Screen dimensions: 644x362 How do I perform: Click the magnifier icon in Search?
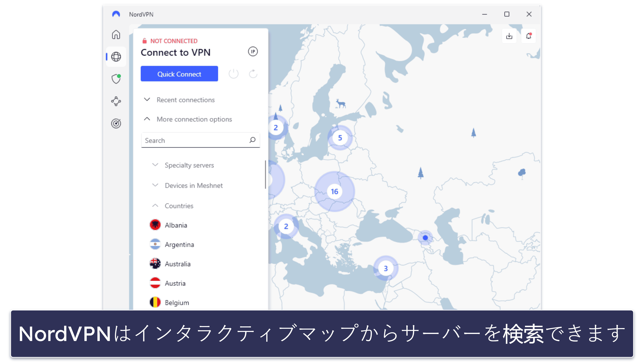pyautogui.click(x=252, y=140)
